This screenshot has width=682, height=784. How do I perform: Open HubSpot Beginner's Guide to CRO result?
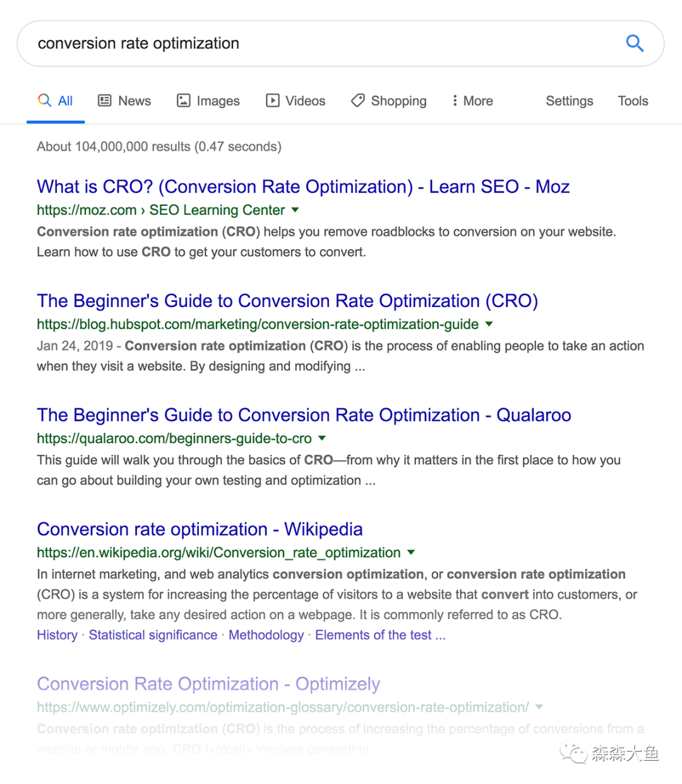click(287, 301)
